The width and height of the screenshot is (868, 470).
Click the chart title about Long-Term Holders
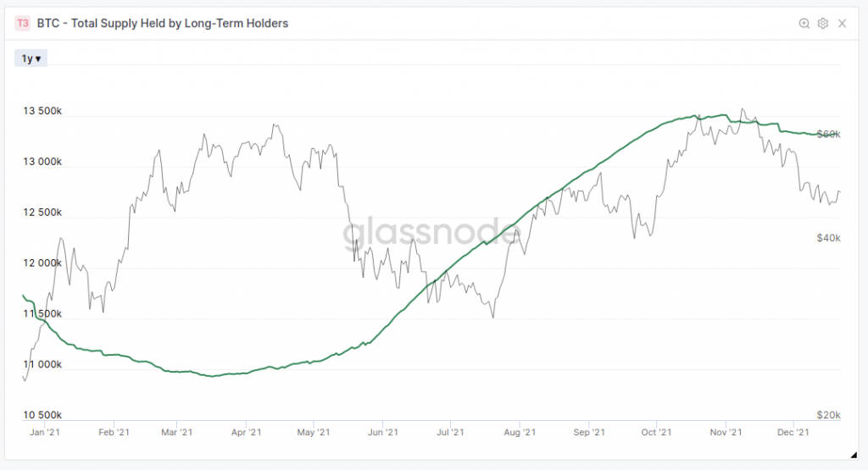162,24
